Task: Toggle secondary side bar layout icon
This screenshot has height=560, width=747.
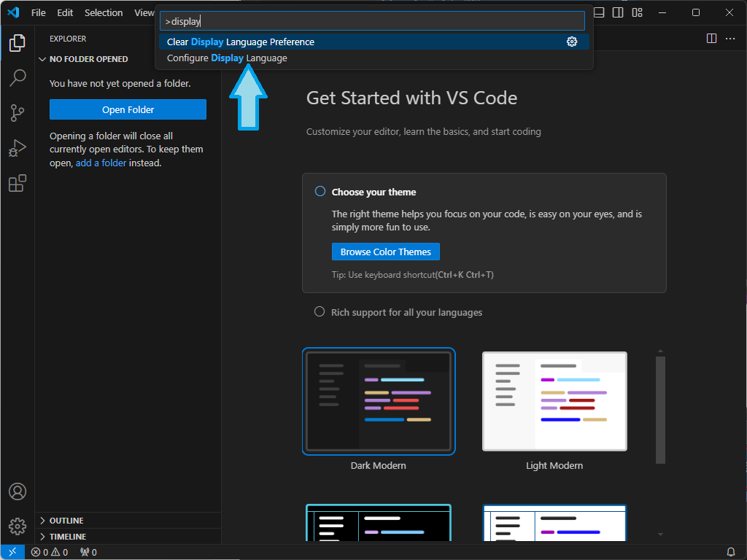Action: [x=618, y=13]
